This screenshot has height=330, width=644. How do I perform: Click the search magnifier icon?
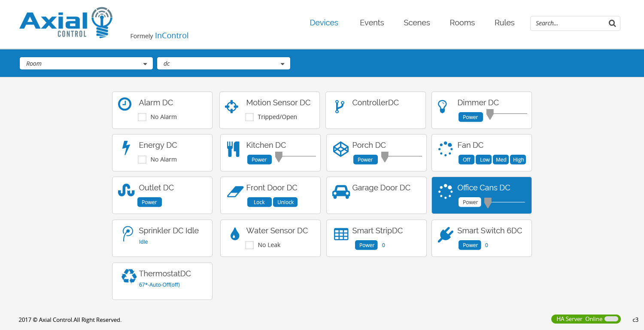pyautogui.click(x=612, y=23)
